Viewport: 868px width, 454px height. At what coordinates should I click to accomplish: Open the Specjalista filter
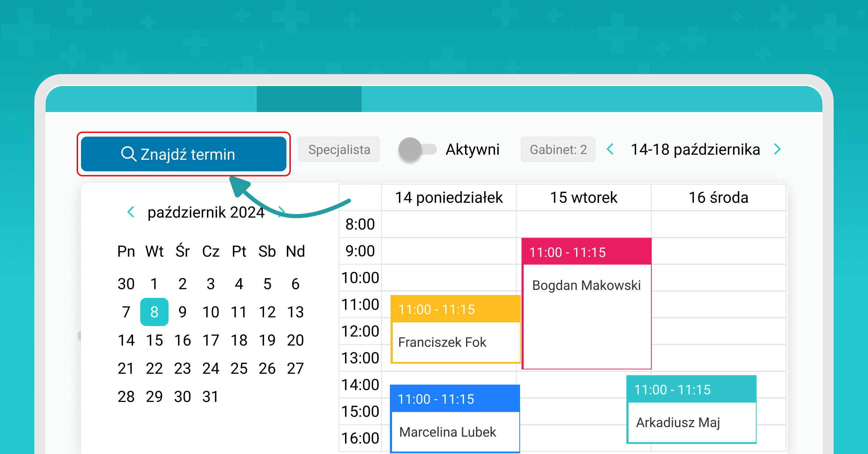tap(339, 149)
